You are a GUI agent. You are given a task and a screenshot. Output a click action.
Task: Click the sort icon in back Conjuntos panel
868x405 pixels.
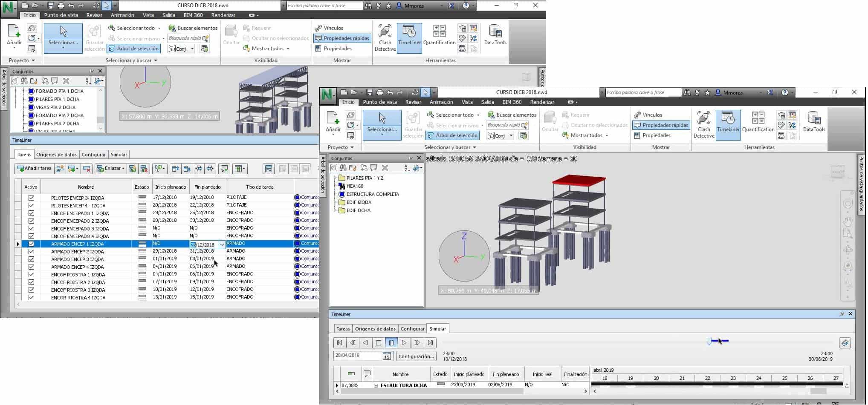click(88, 81)
